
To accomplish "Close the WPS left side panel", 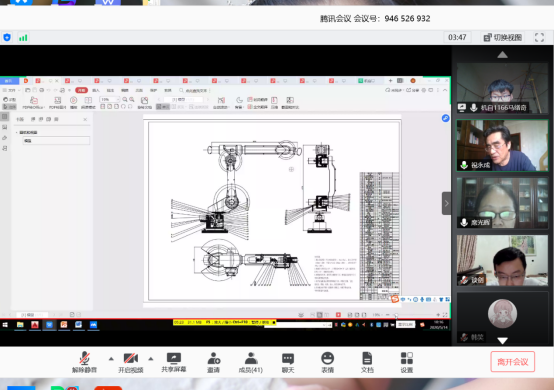I will pos(85,119).
